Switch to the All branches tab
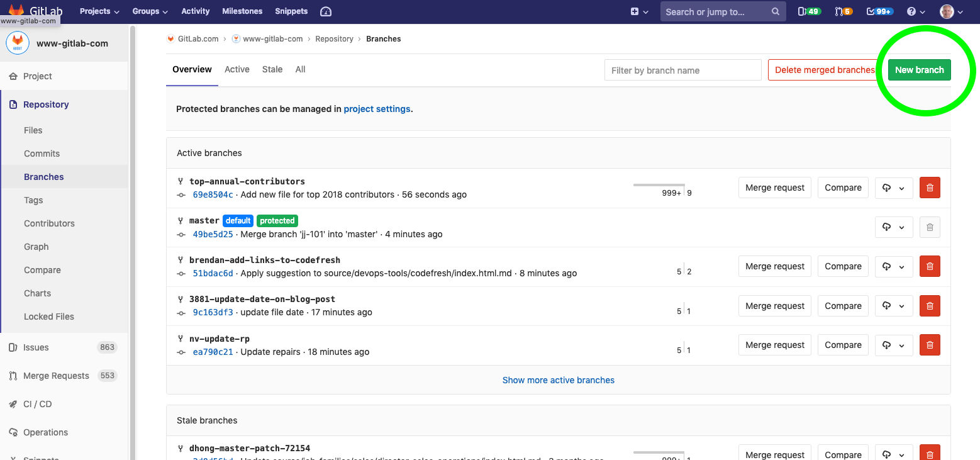The width and height of the screenshot is (980, 460). pyautogui.click(x=300, y=69)
